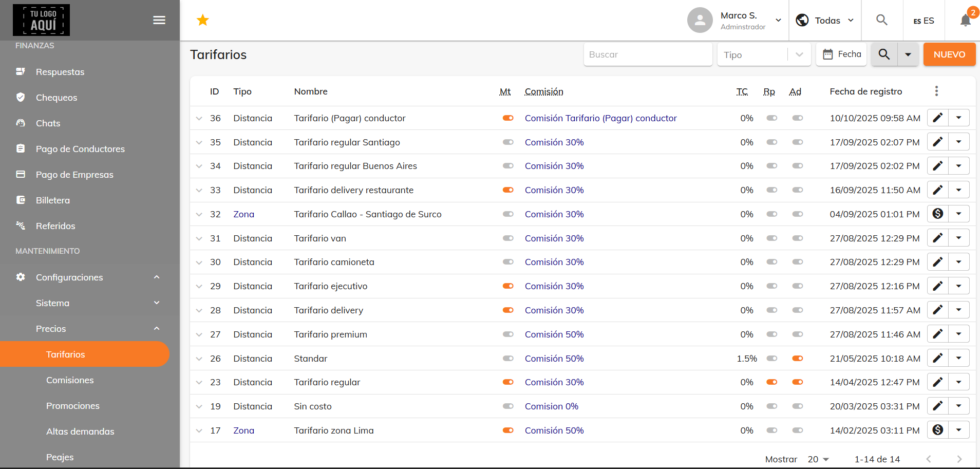Go to next page of results
The image size is (980, 469).
(x=959, y=459)
